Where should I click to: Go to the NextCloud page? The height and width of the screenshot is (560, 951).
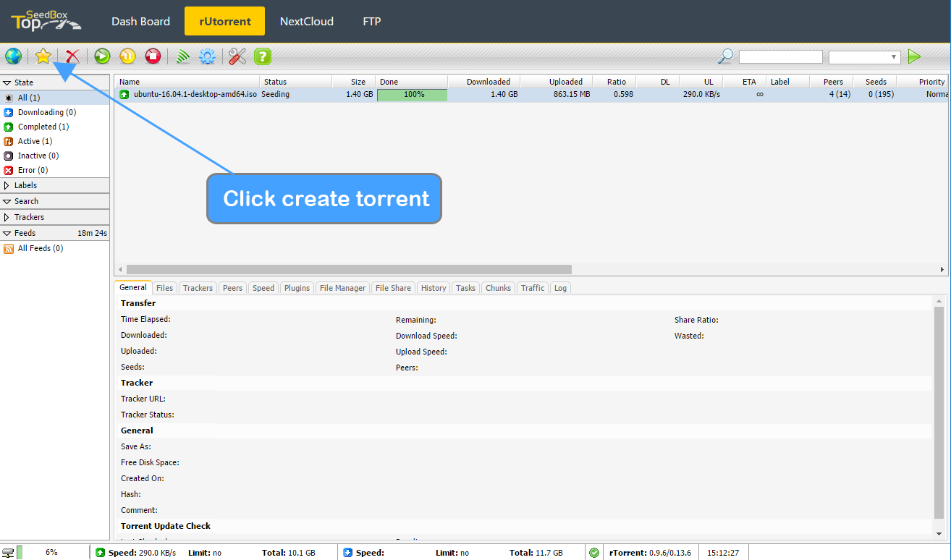307,22
